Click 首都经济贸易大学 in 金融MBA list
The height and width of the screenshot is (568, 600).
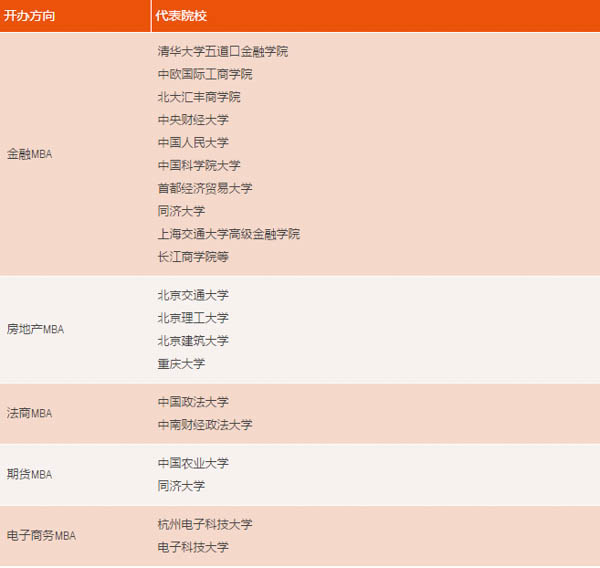point(205,188)
